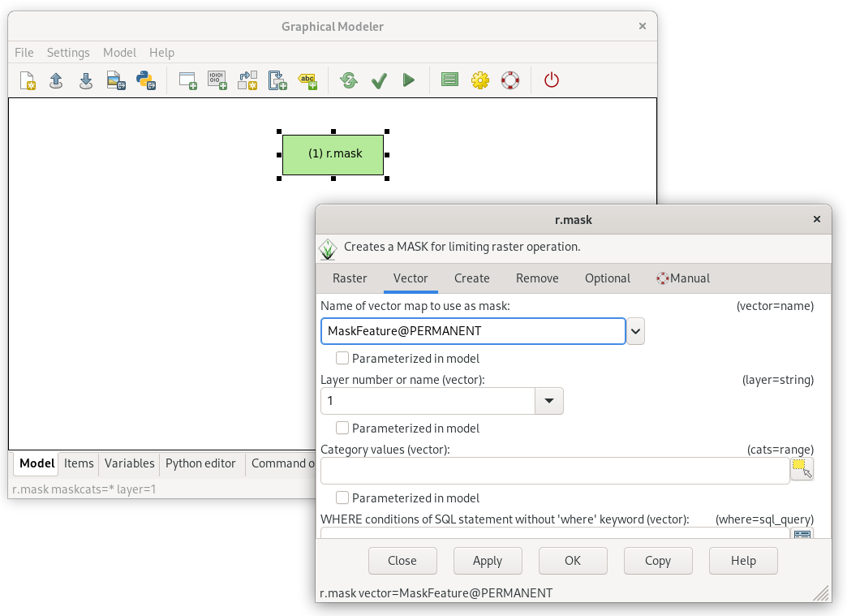Click the Close button in r.mask dialog

pyautogui.click(x=402, y=561)
